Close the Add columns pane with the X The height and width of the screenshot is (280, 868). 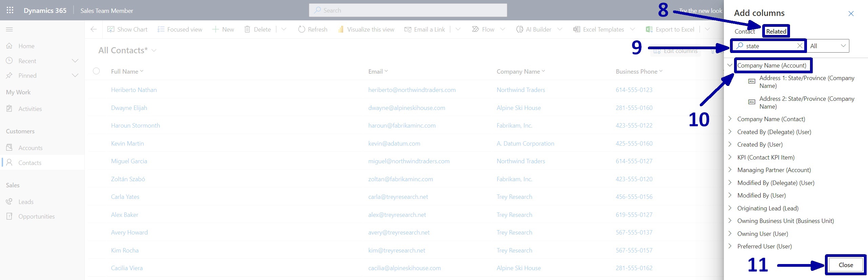pos(851,14)
